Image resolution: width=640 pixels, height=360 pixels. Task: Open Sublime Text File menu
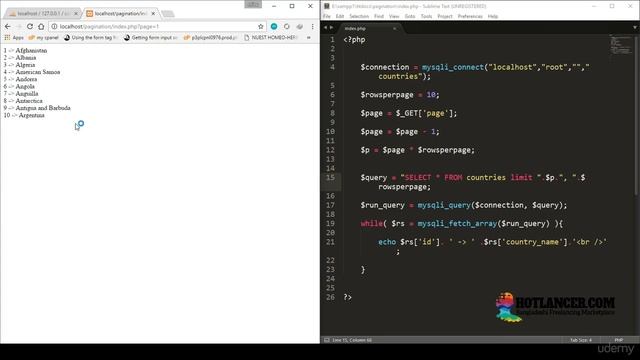point(327,16)
